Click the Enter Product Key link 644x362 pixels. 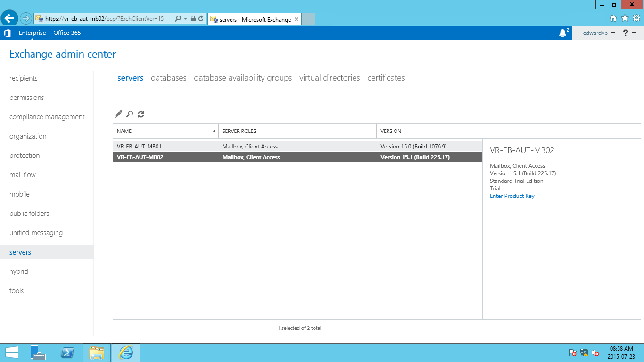(512, 196)
